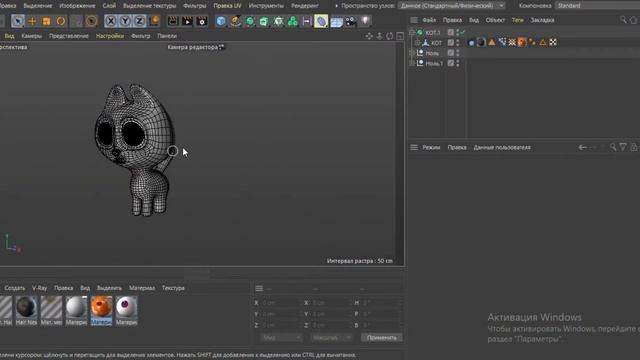Open the Мир coordinate dropdown
This screenshot has height=360, width=640.
point(281,338)
